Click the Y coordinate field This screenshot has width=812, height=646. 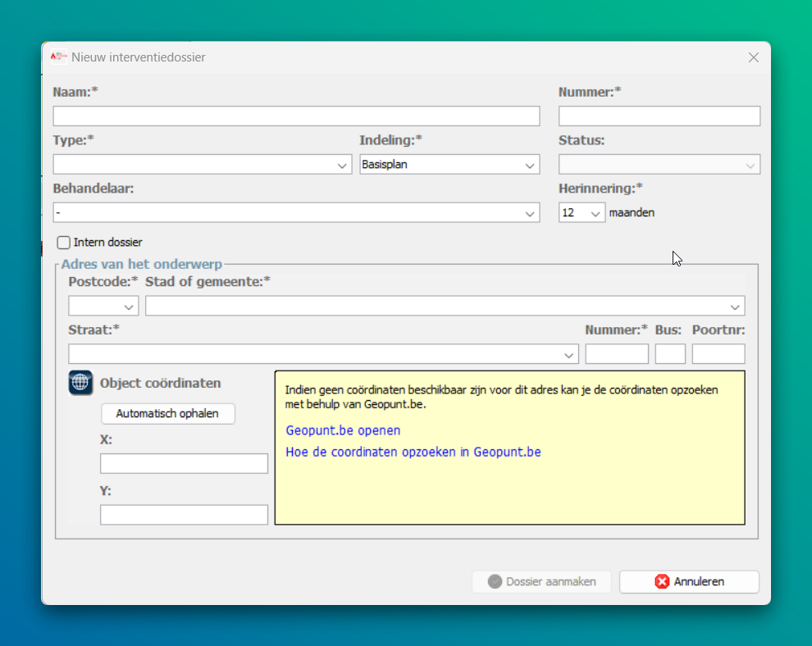coord(184,515)
